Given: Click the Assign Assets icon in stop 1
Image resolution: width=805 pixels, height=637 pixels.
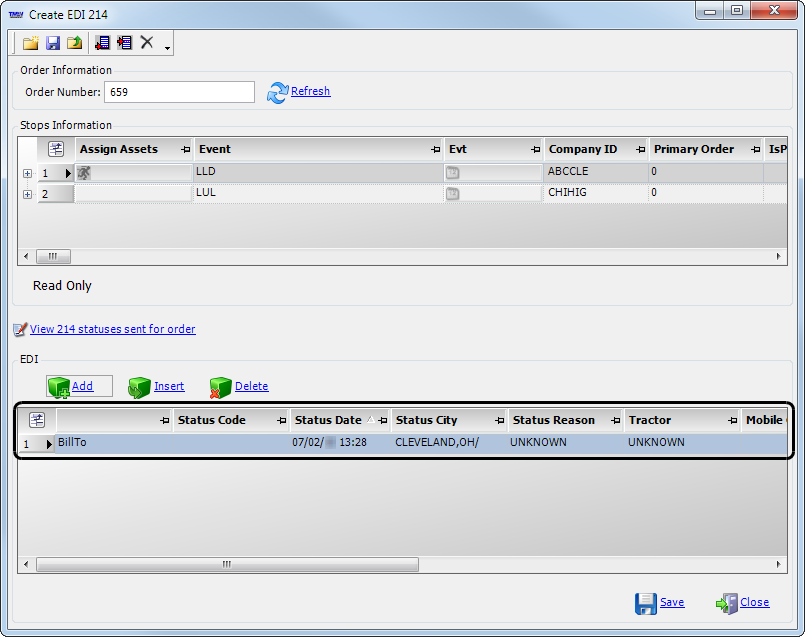Looking at the screenshot, I should click(x=84, y=172).
